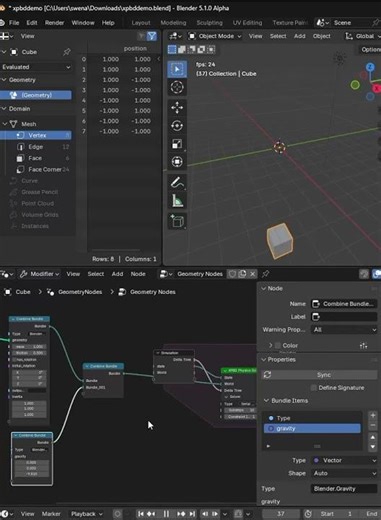Click the spreadsheet filter funnel icon
381x520 pixels.
coord(152,36)
